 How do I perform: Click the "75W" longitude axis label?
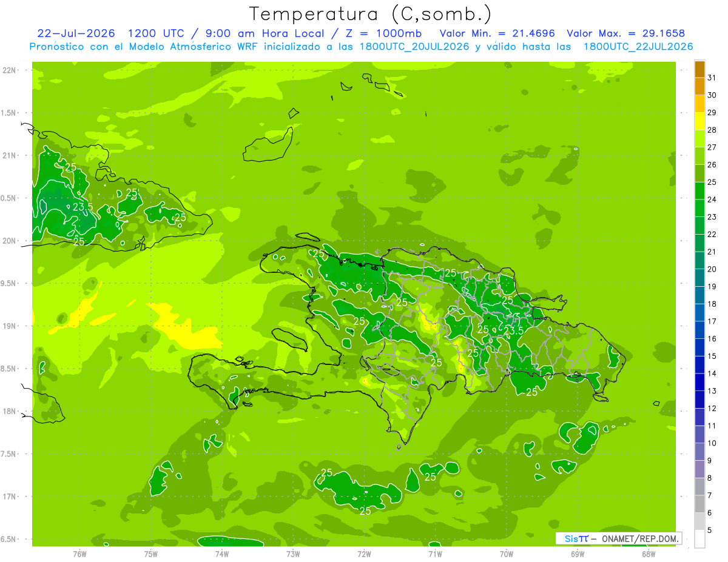point(151,554)
